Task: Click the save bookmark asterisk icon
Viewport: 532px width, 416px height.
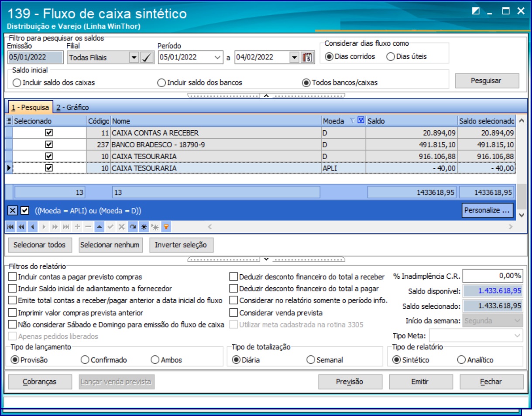Action: point(143,227)
